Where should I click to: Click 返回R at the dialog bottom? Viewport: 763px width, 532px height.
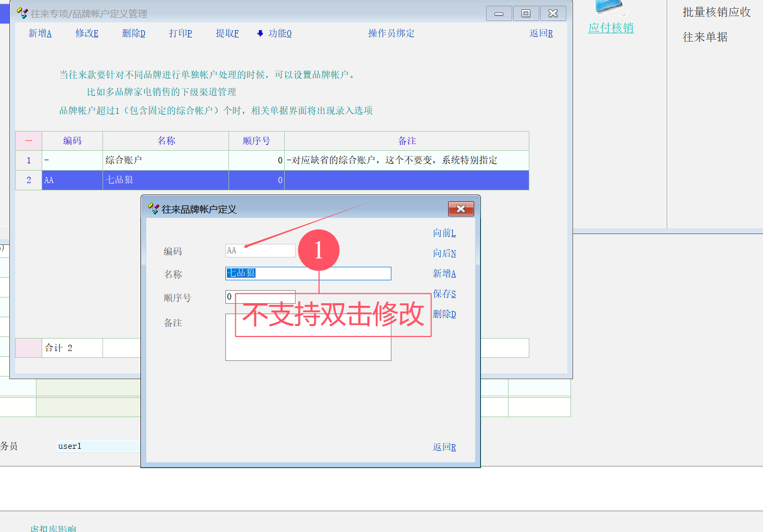click(x=444, y=447)
